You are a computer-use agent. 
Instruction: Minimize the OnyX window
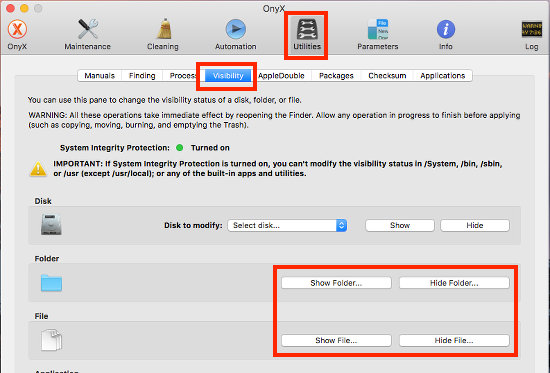(24, 8)
